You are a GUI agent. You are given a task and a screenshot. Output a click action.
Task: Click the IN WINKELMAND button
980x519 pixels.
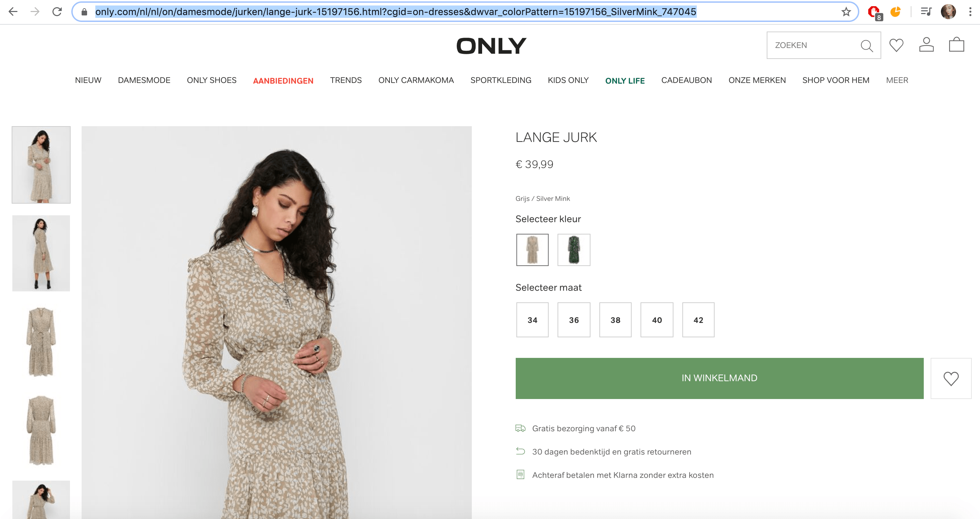(x=719, y=378)
